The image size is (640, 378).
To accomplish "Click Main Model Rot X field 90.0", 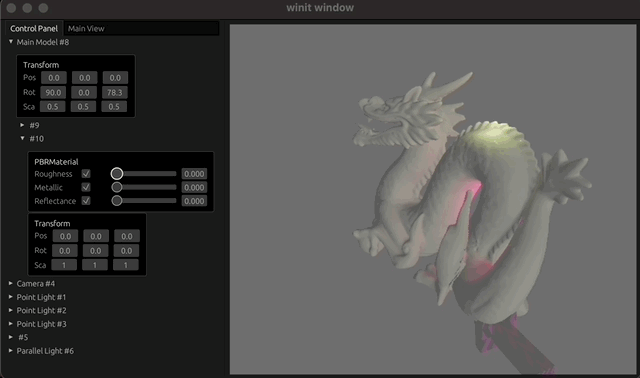I will 53,92.
